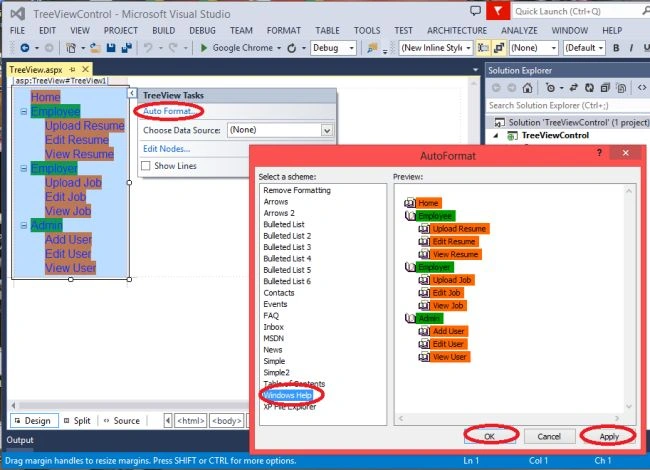Collapse the Employer node in design view

[24, 168]
